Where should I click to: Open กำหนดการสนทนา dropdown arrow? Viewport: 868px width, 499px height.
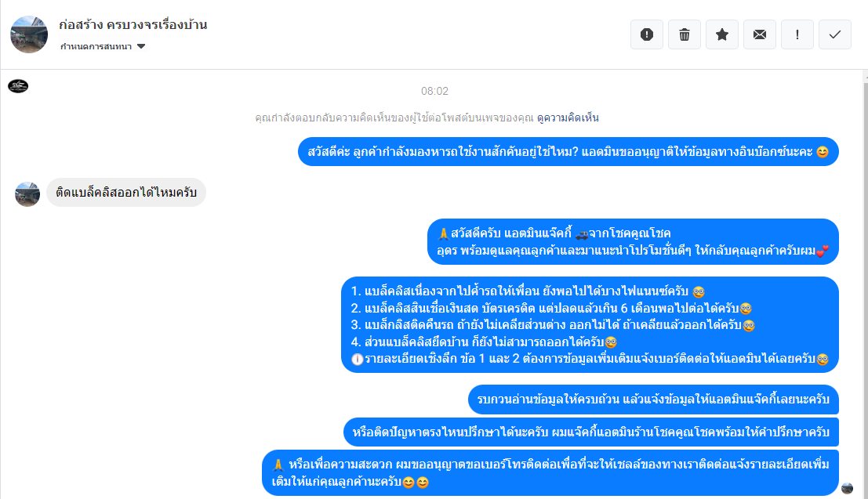(x=141, y=46)
